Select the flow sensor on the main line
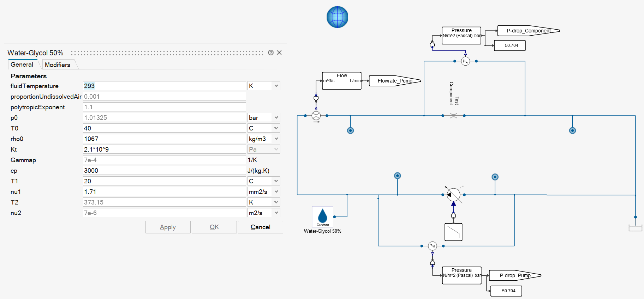 coord(316,116)
